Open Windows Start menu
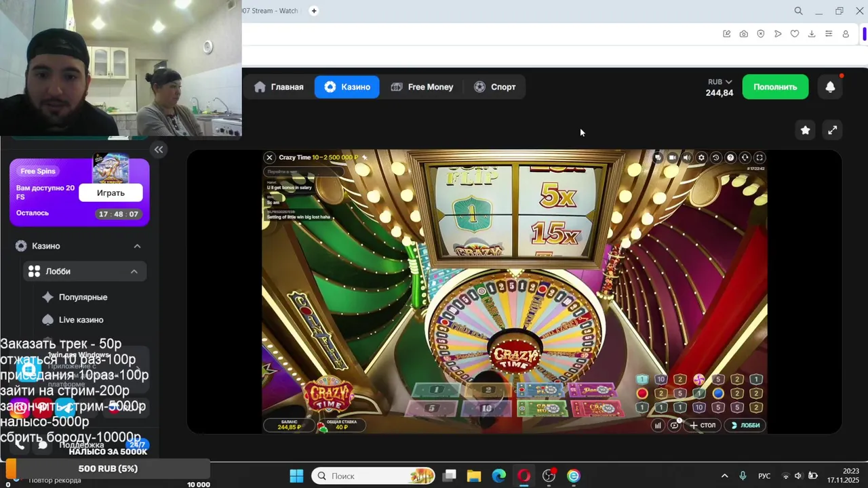This screenshot has height=488, width=868. (x=296, y=476)
